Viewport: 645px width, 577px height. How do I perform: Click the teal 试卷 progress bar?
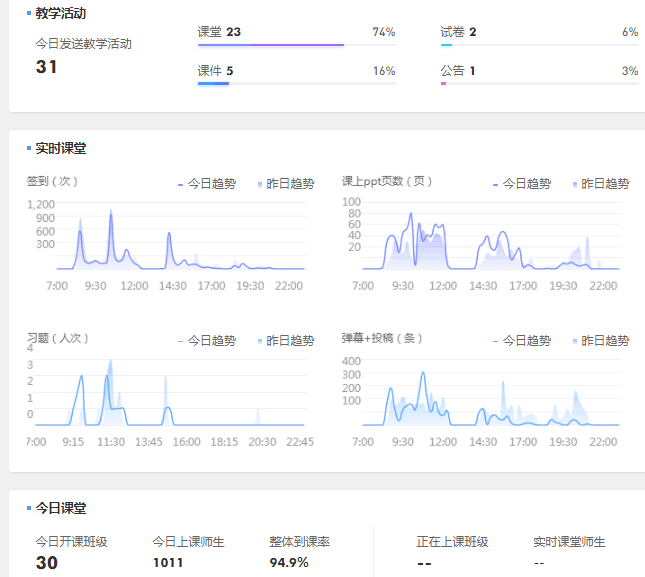point(446,45)
